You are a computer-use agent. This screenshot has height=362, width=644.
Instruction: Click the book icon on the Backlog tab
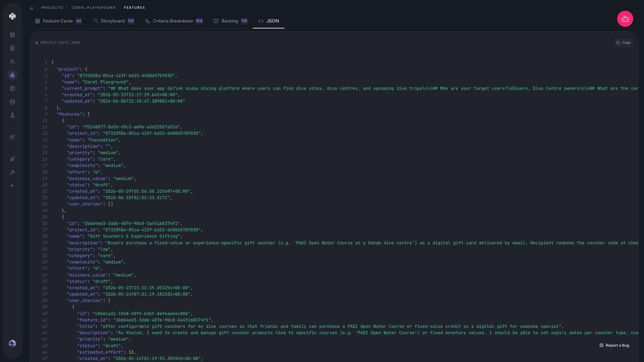click(216, 21)
